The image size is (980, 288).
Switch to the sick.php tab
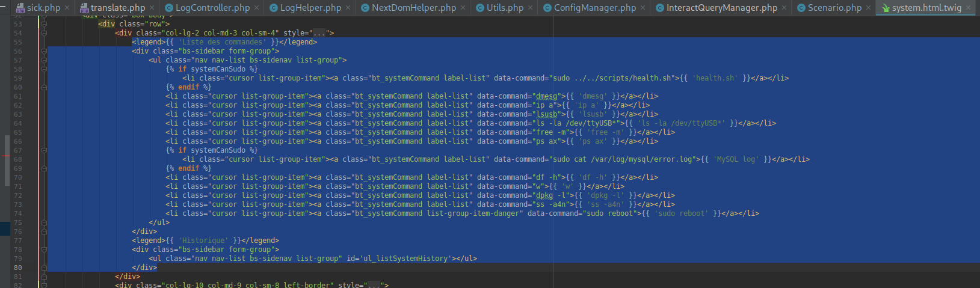[x=43, y=8]
